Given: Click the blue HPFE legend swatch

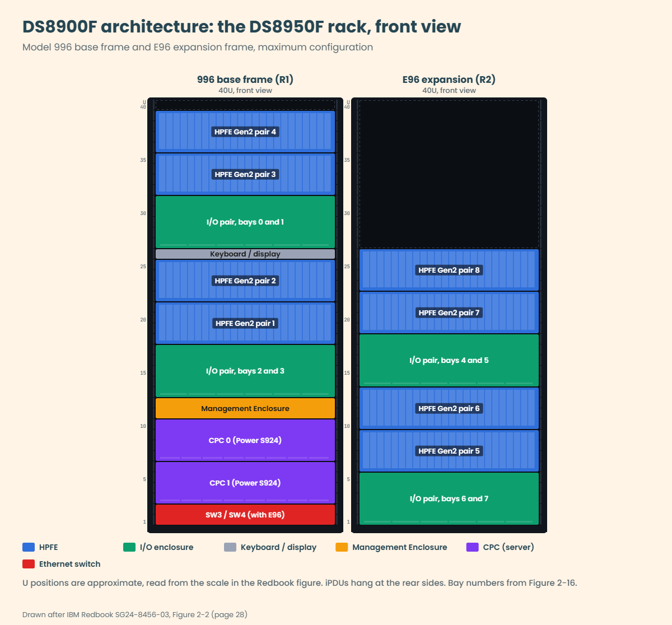Looking at the screenshot, I should point(29,547).
